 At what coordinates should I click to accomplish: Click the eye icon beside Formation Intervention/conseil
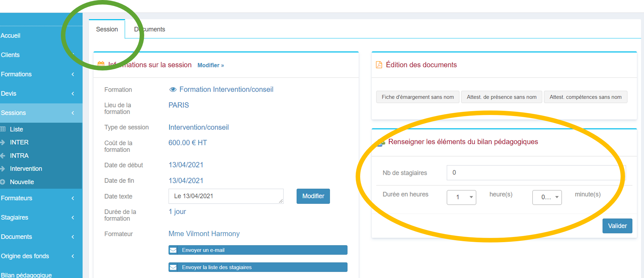coord(173,90)
